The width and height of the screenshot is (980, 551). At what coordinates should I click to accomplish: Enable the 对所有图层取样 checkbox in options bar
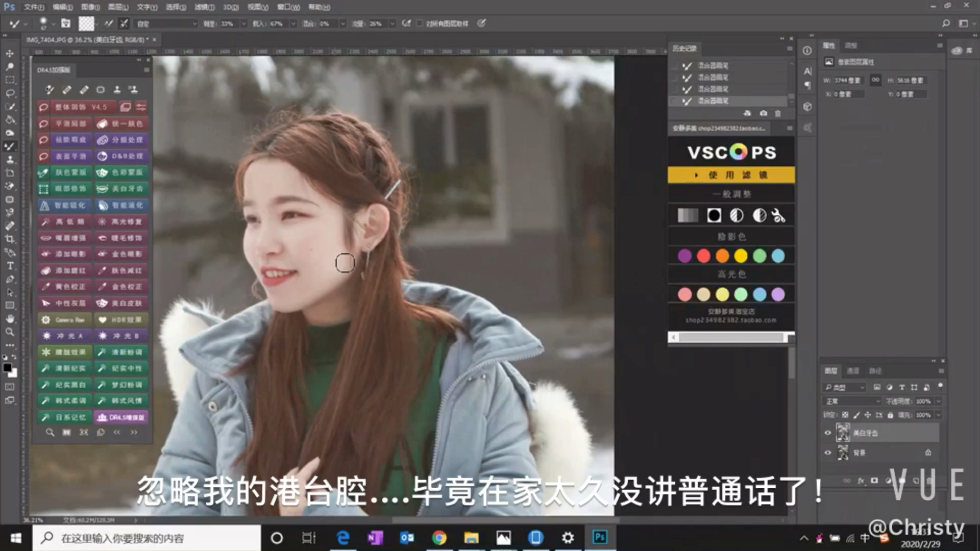pos(420,23)
